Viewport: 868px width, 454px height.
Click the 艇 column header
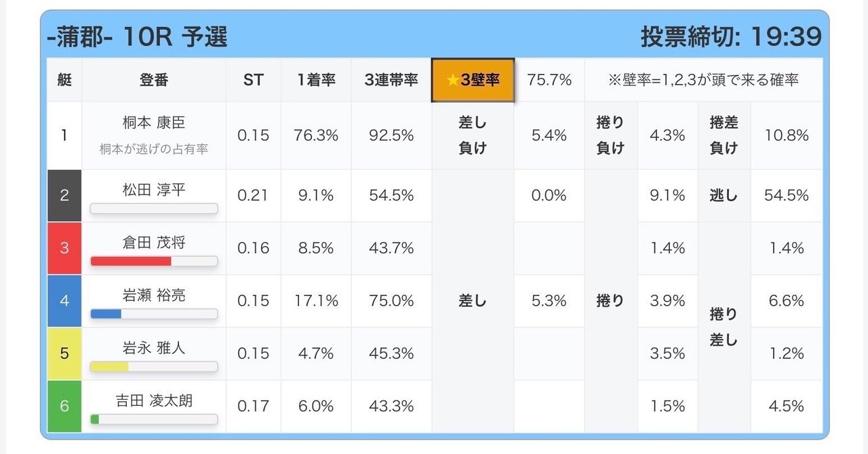click(x=64, y=80)
